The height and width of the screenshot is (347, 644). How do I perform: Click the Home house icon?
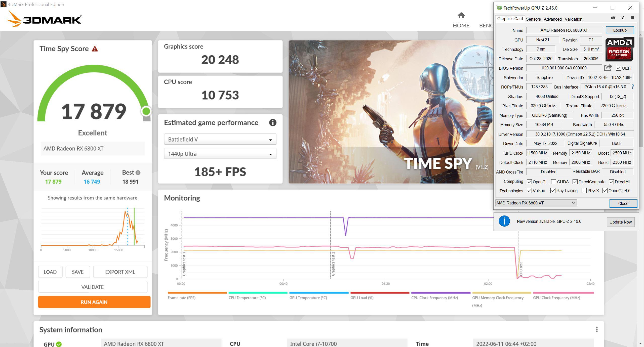[x=461, y=16]
